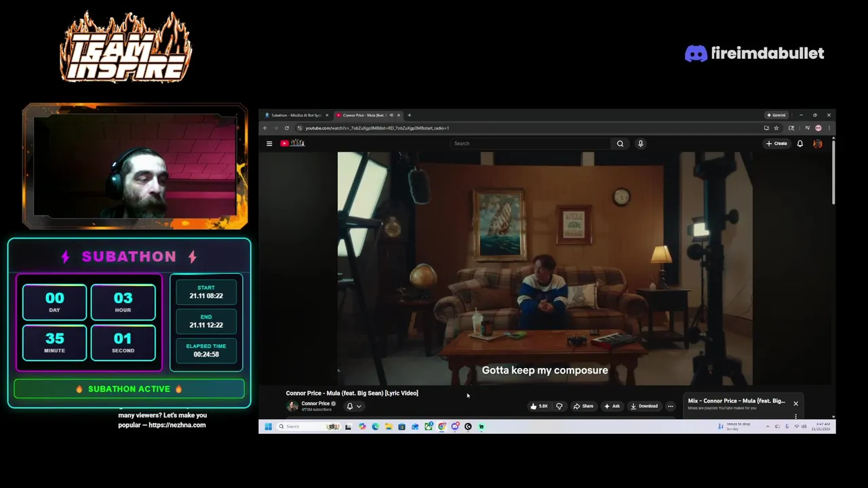Open Gemini in Chrome
Viewport: 868px width, 488px height.
click(x=776, y=115)
